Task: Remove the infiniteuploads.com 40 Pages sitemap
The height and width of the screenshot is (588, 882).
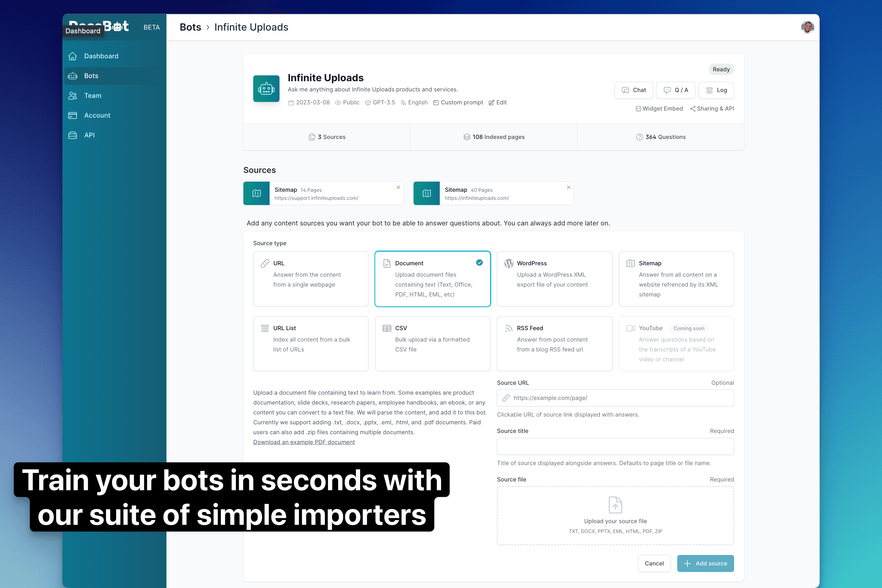Action: coord(569,187)
